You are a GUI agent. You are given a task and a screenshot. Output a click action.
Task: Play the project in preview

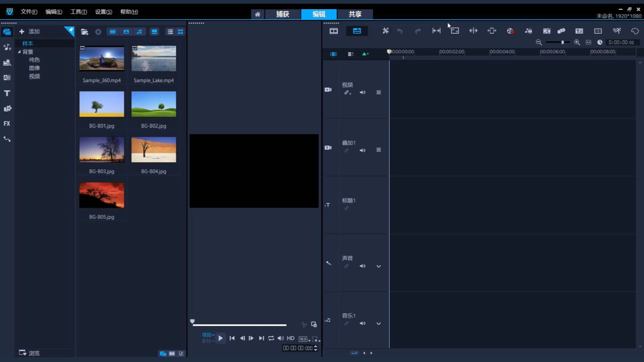click(220, 338)
